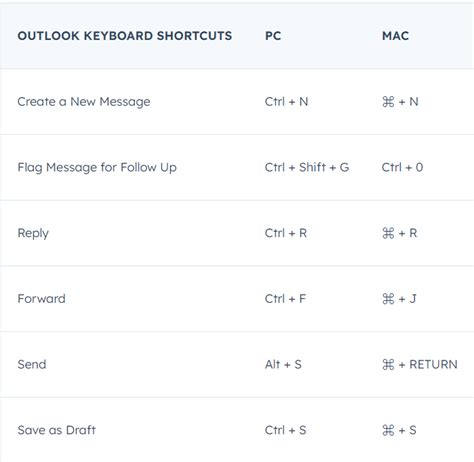
Task: Select the Alt + S shortcut text
Action: [x=283, y=364]
